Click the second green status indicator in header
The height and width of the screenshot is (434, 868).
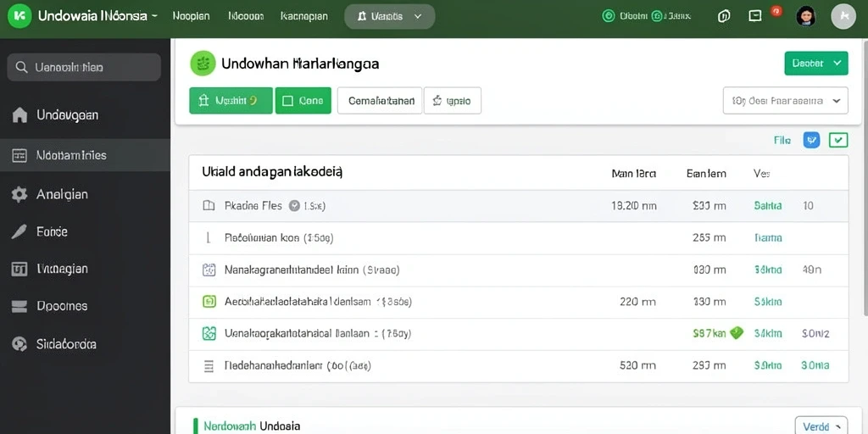point(657,16)
